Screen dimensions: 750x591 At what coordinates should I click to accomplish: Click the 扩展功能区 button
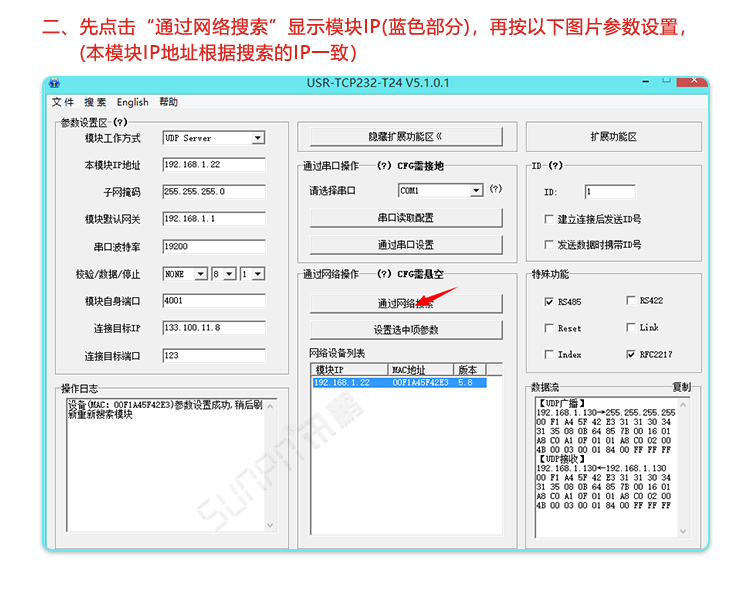click(x=614, y=137)
